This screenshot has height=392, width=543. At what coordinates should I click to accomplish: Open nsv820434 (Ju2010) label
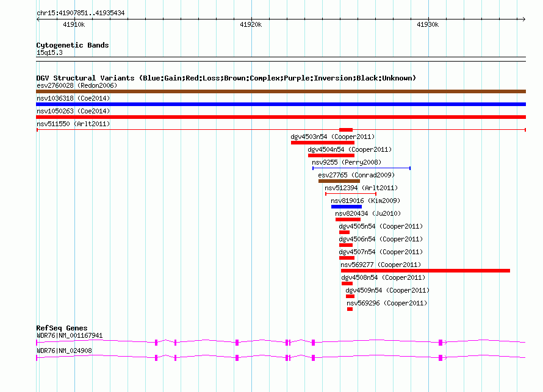[x=368, y=213]
